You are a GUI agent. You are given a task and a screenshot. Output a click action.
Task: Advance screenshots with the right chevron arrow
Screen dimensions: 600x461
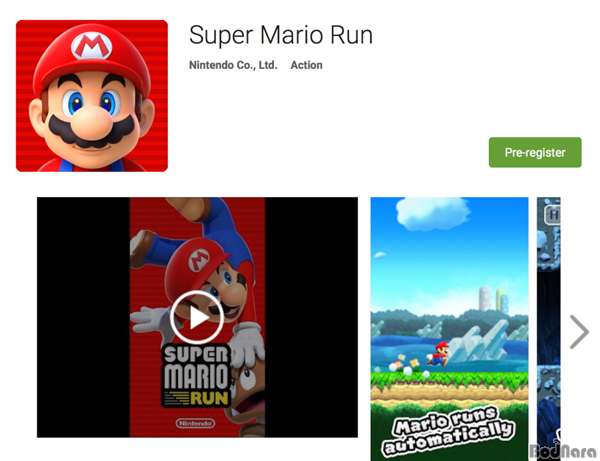point(579,332)
